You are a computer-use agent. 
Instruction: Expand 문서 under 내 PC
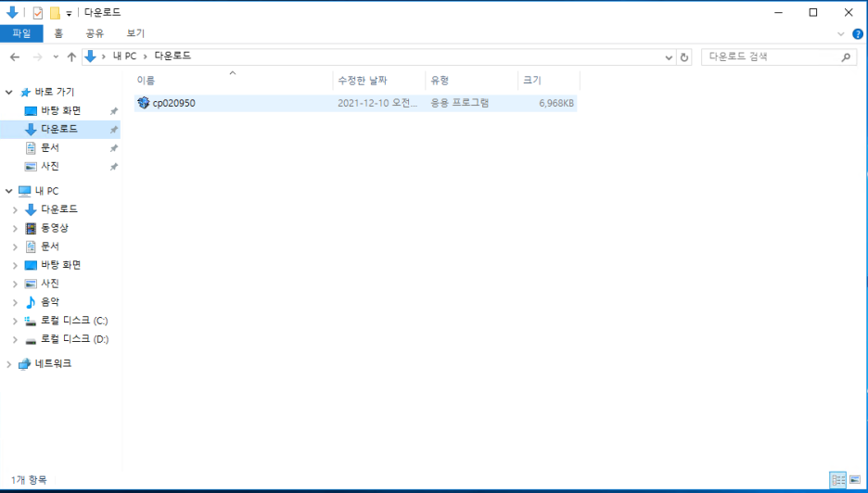click(x=15, y=246)
